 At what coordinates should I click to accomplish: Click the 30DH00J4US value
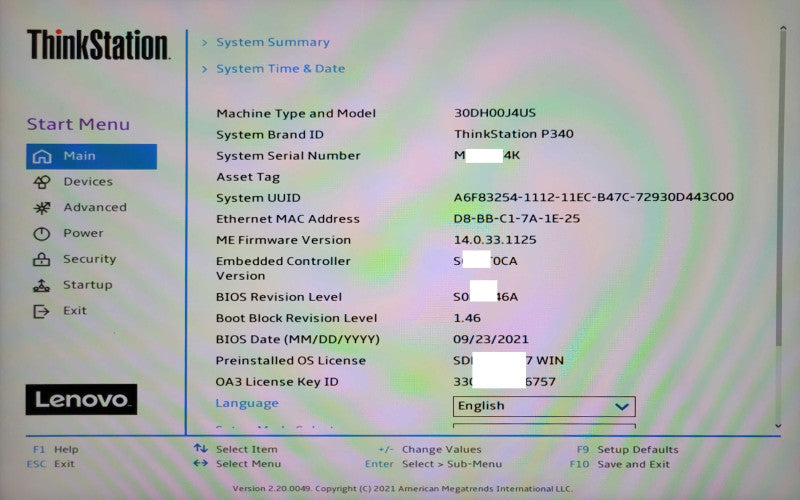coord(495,113)
